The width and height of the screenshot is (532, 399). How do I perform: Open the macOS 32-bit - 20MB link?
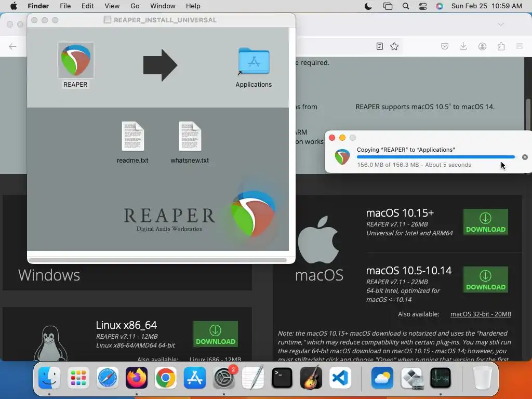[481, 314]
